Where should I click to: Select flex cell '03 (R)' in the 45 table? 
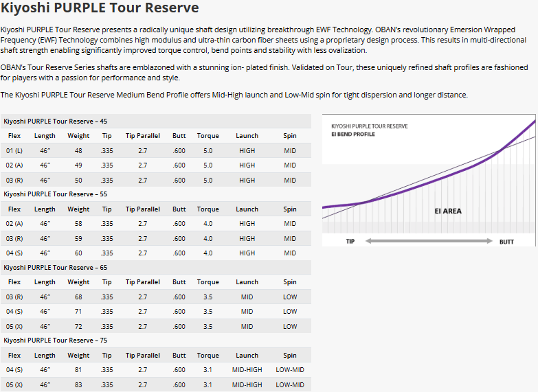click(x=14, y=181)
